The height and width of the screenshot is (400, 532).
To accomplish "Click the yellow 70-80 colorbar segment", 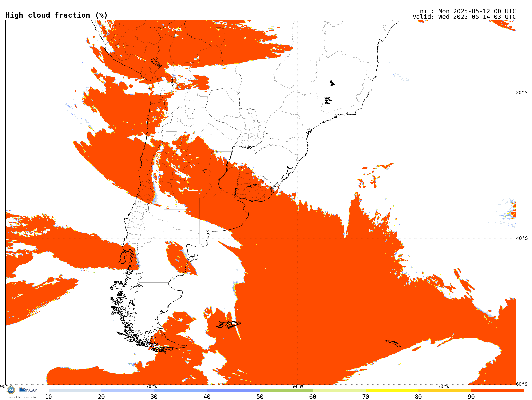I will pos(392,391).
